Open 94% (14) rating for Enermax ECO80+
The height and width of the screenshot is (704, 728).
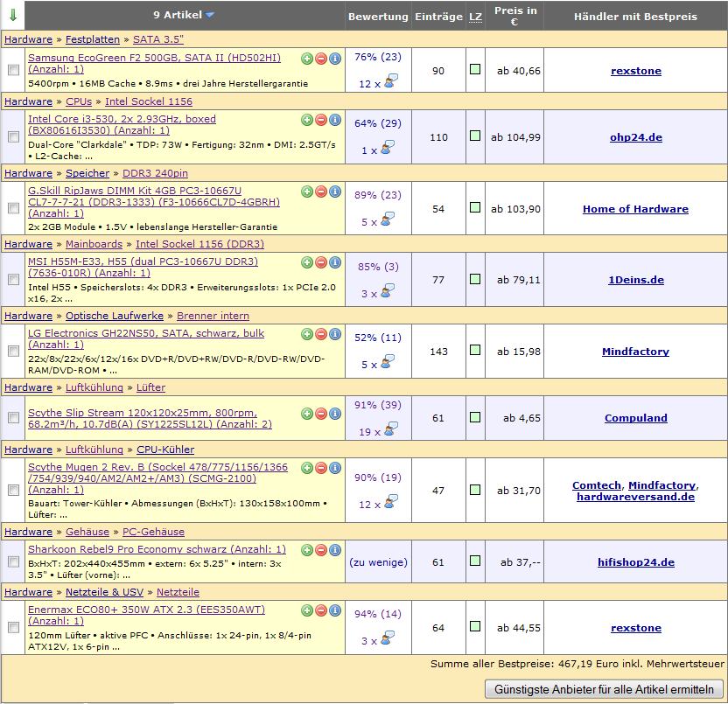[x=378, y=614]
